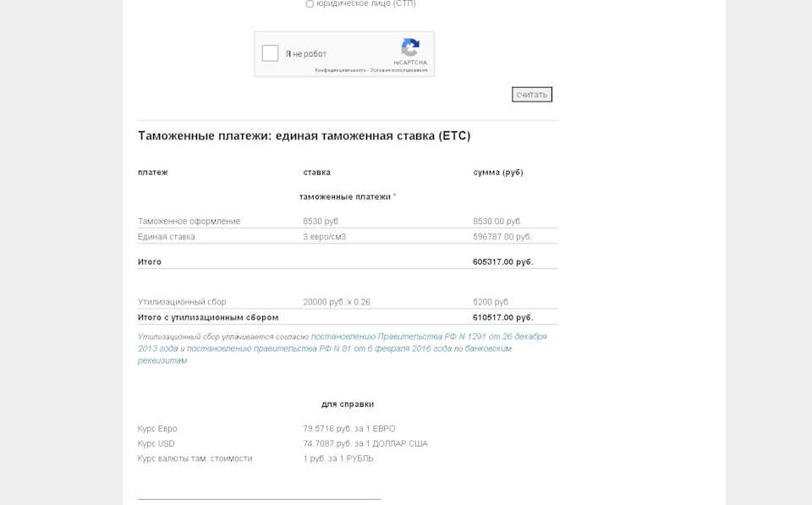This screenshot has height=505, width=812.
Task: Click the Единая ставка row label
Action: click(x=167, y=237)
